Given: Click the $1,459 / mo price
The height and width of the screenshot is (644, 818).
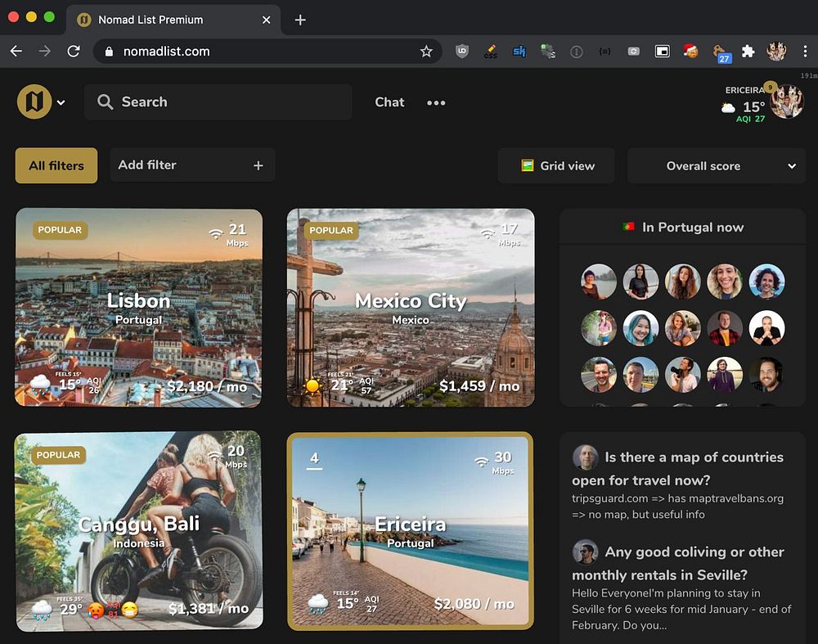Looking at the screenshot, I should [x=479, y=386].
